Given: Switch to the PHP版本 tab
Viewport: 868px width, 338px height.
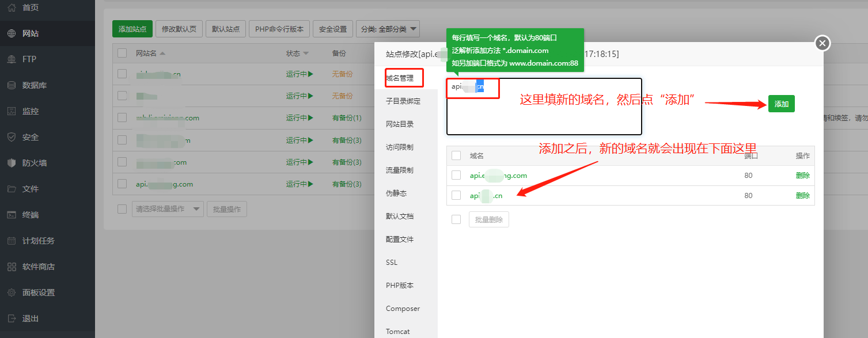Looking at the screenshot, I should point(400,285).
